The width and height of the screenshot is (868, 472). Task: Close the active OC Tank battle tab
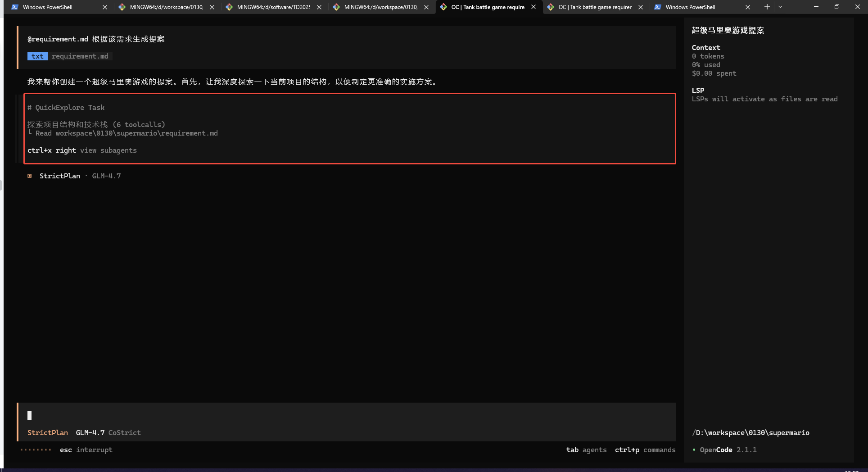pos(533,7)
